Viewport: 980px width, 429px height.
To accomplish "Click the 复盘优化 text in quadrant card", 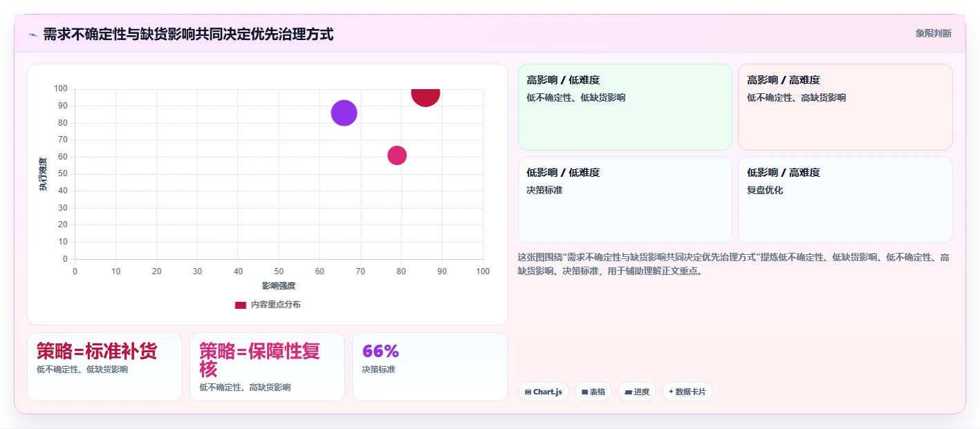I will click(x=765, y=190).
